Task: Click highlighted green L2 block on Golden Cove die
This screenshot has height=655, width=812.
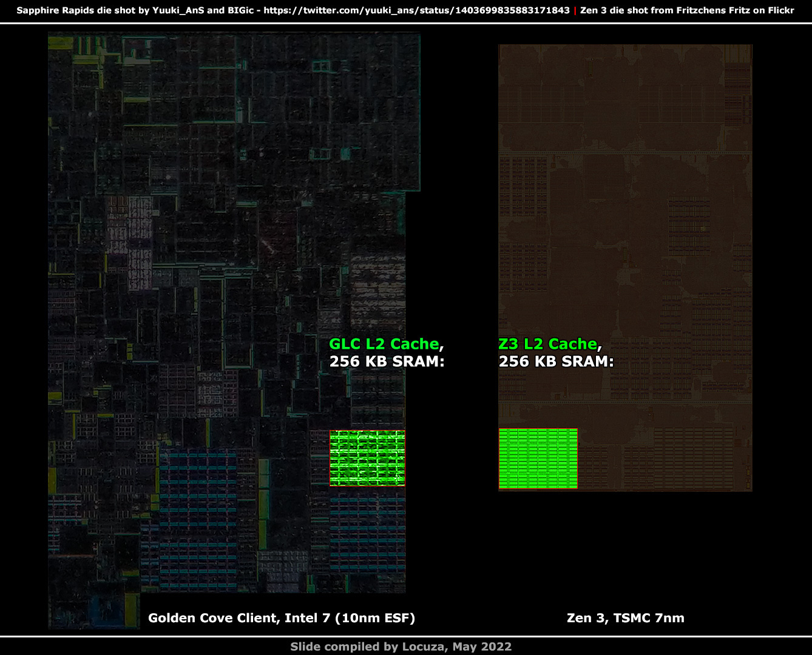Action: click(367, 458)
